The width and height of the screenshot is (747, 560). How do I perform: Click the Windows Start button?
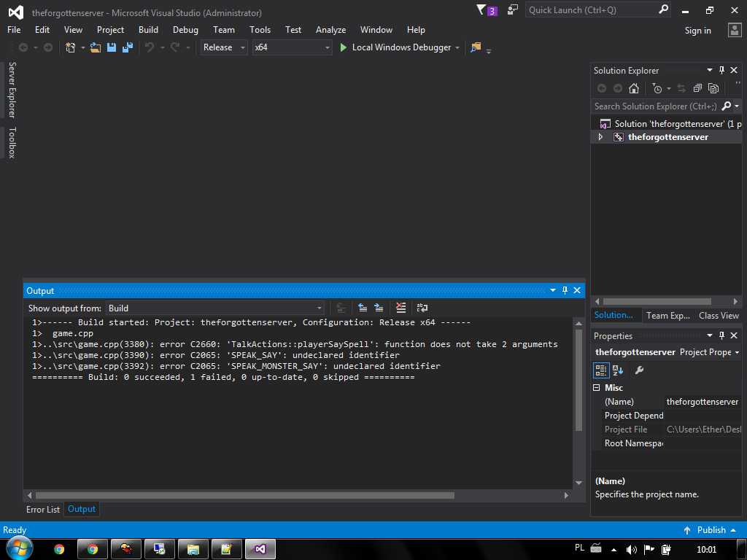[x=19, y=548]
